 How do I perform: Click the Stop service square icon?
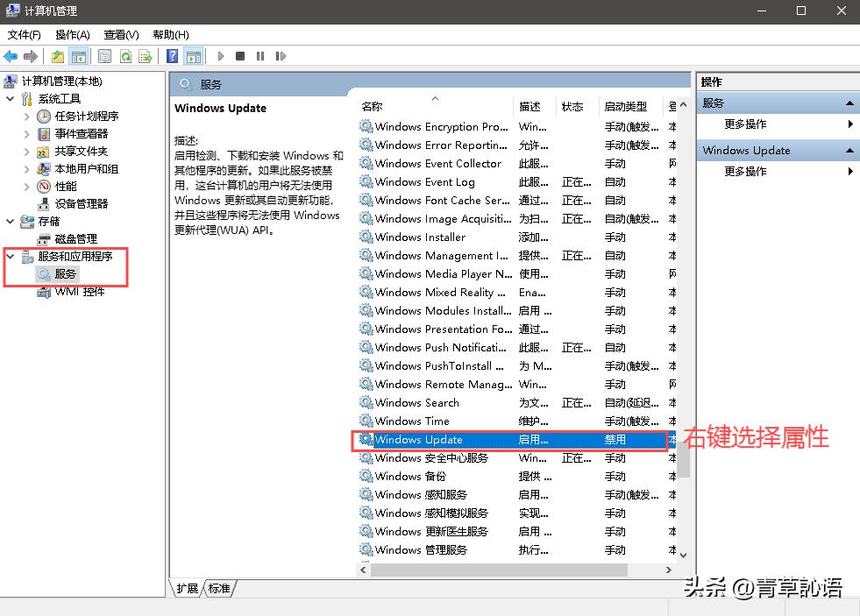[240, 56]
